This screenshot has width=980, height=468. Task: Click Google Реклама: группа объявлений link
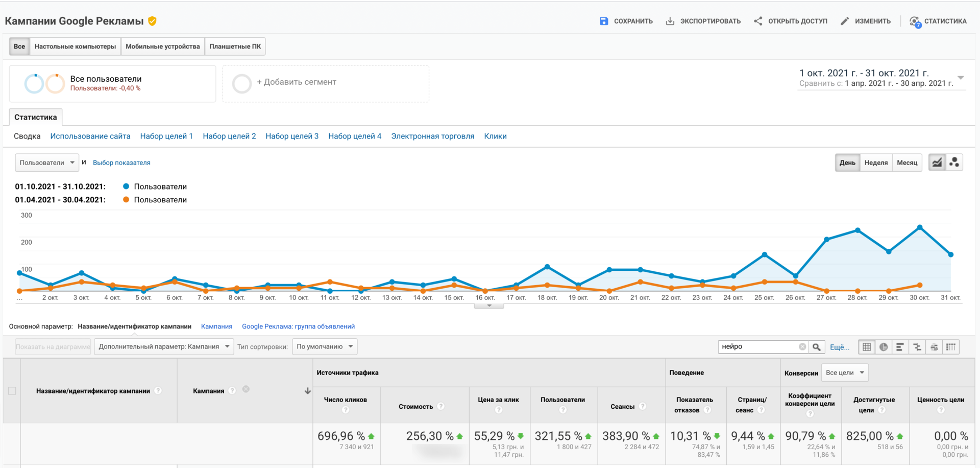click(x=298, y=326)
